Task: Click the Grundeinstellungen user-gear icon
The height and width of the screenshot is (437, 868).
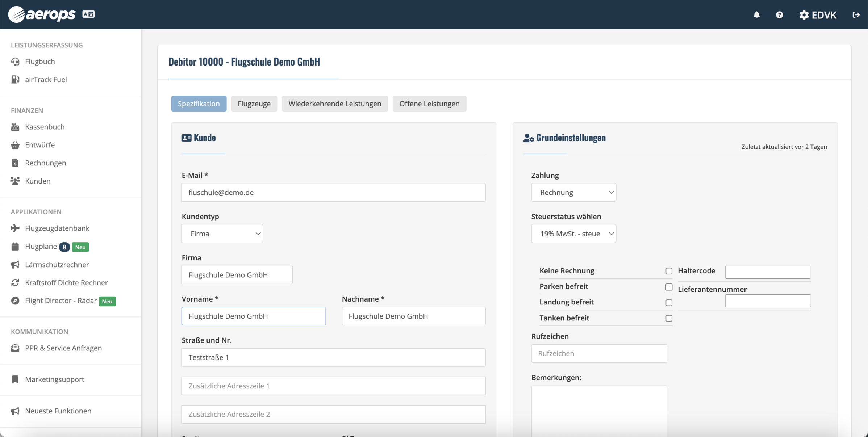Action: pyautogui.click(x=529, y=138)
